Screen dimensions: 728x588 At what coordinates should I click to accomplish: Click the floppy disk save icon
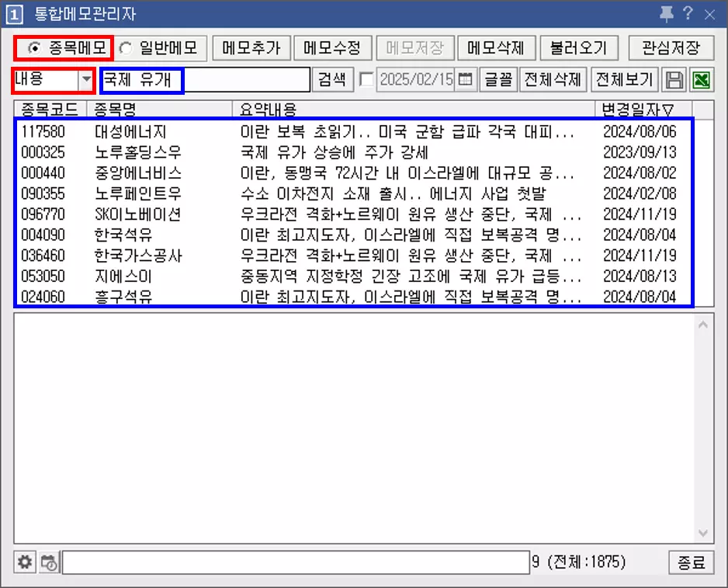(x=674, y=80)
